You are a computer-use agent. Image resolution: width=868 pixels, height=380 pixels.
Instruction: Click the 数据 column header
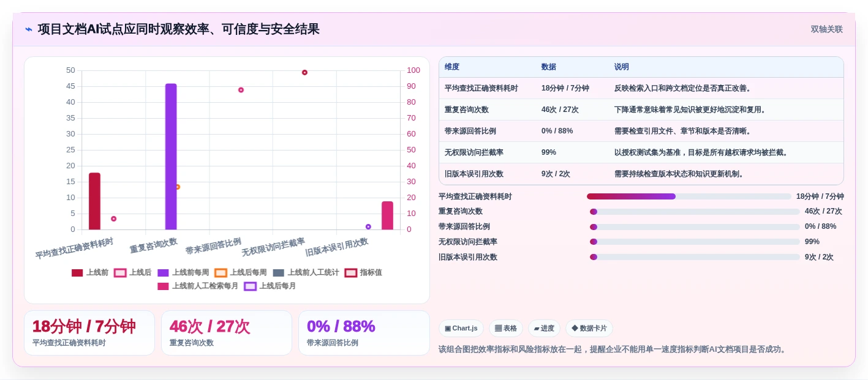pyautogui.click(x=549, y=67)
